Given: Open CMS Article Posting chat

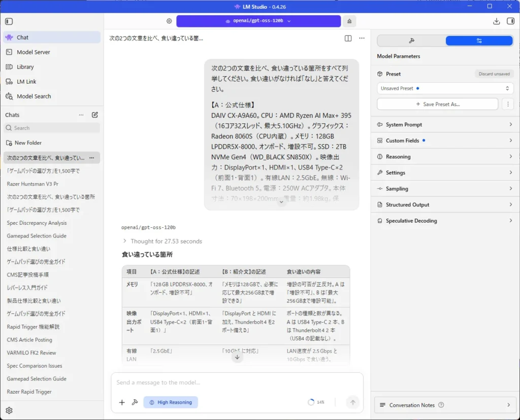Looking at the screenshot, I should click(x=51, y=340).
